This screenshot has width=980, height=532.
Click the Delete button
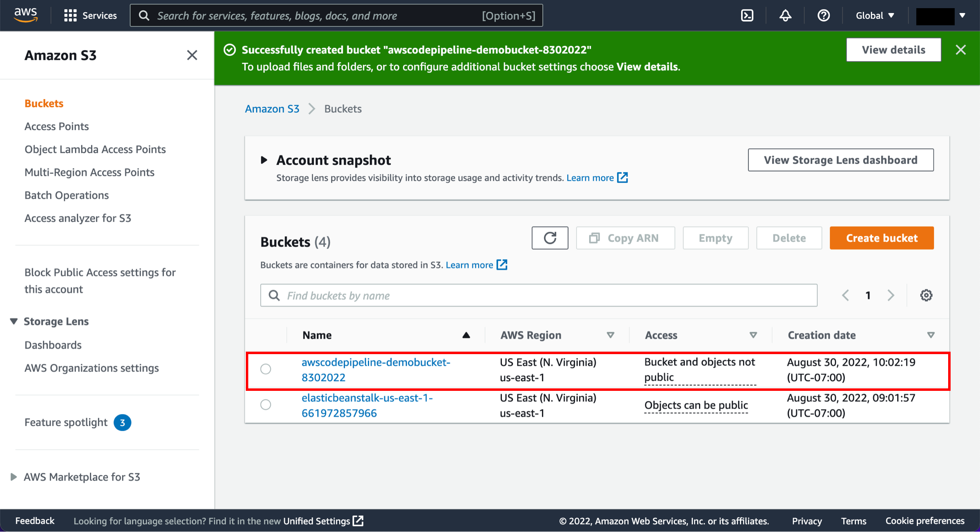pyautogui.click(x=789, y=238)
